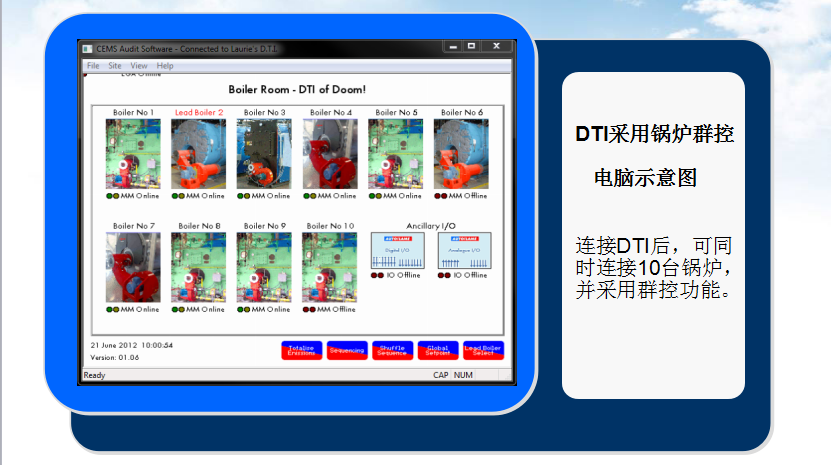
Task: Choose the Boiler No 9 thumbnail
Action: point(264,267)
